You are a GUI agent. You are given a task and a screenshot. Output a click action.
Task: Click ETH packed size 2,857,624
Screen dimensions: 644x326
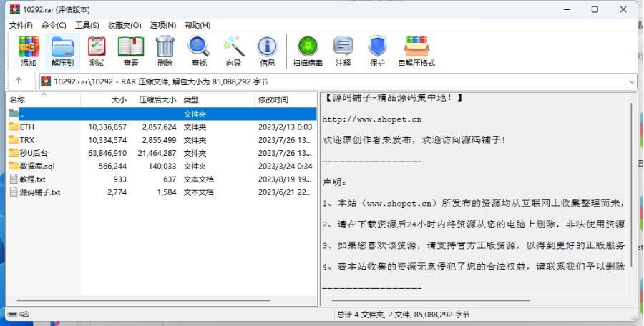(159, 127)
